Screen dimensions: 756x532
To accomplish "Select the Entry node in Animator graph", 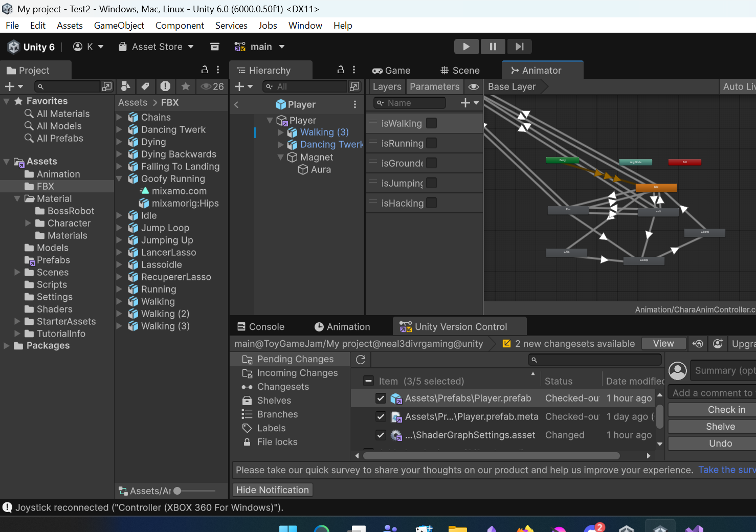I will [563, 160].
